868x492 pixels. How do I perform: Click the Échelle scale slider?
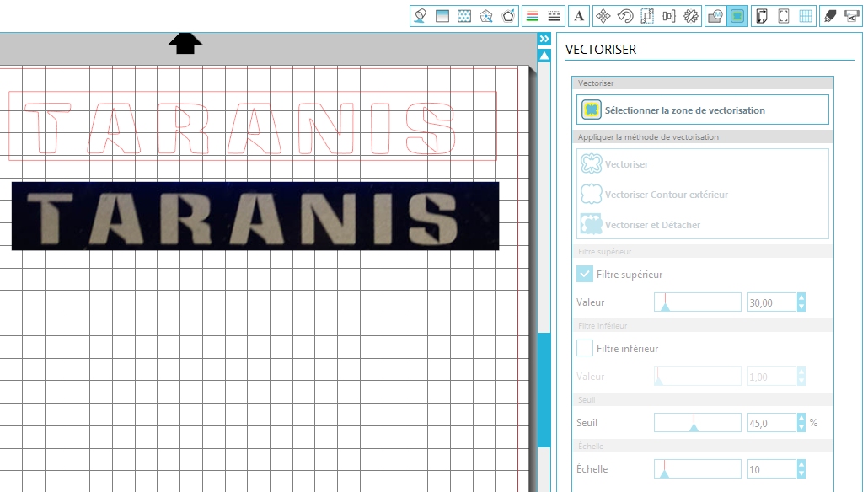click(698, 468)
